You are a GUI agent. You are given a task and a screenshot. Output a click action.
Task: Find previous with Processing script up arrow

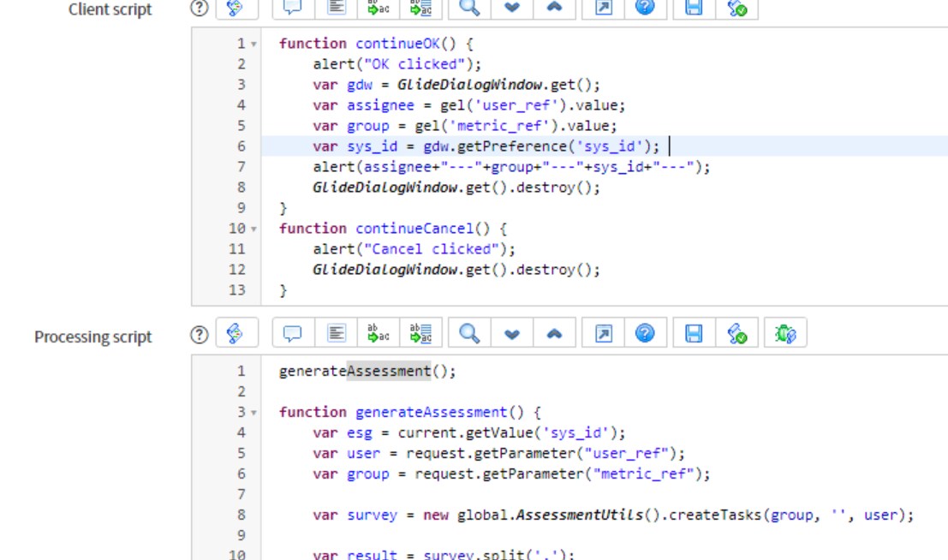(x=554, y=333)
